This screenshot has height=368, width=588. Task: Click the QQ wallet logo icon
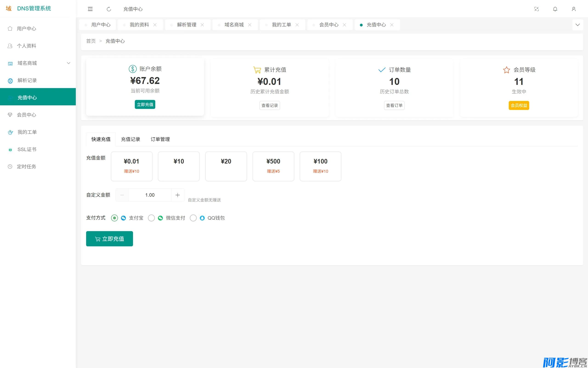(202, 218)
